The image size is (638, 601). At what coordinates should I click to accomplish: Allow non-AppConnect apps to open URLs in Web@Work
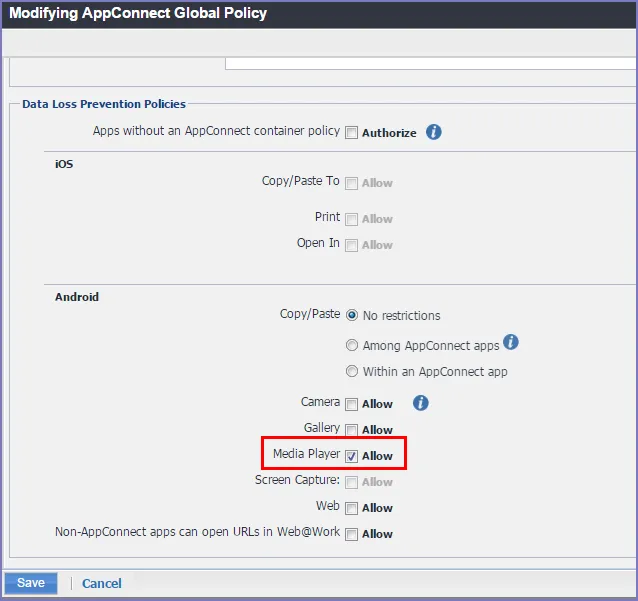(x=351, y=534)
